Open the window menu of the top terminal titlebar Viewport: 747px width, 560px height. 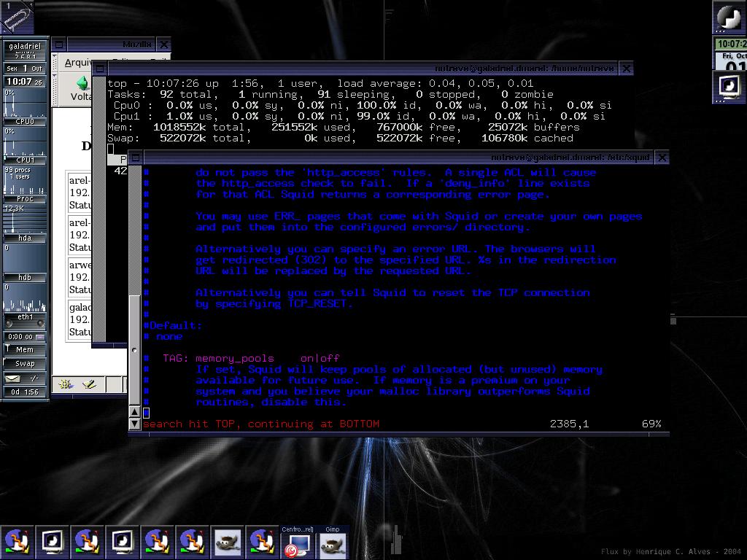click(100, 69)
